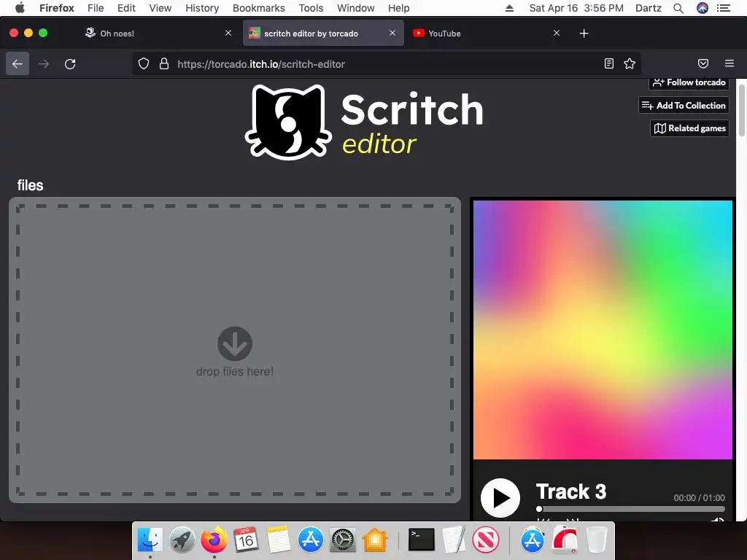
Task: Launch Launchpad from the Dock
Action: click(182, 540)
